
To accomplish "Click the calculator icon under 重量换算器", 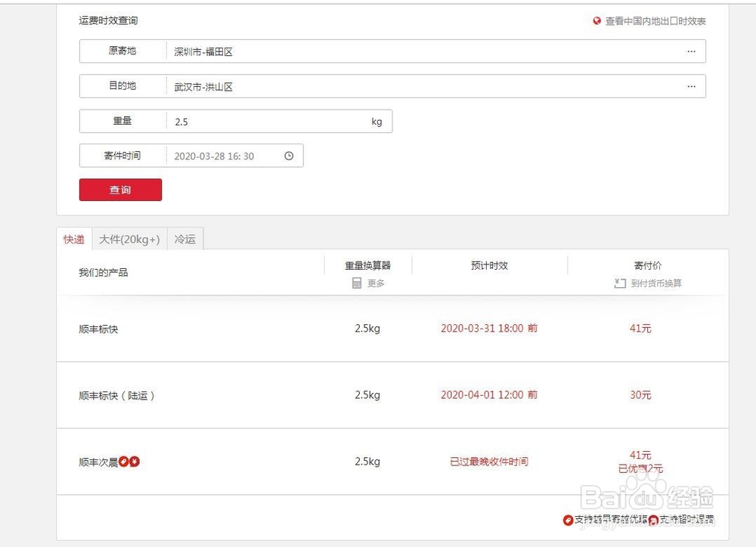I will 357,283.
